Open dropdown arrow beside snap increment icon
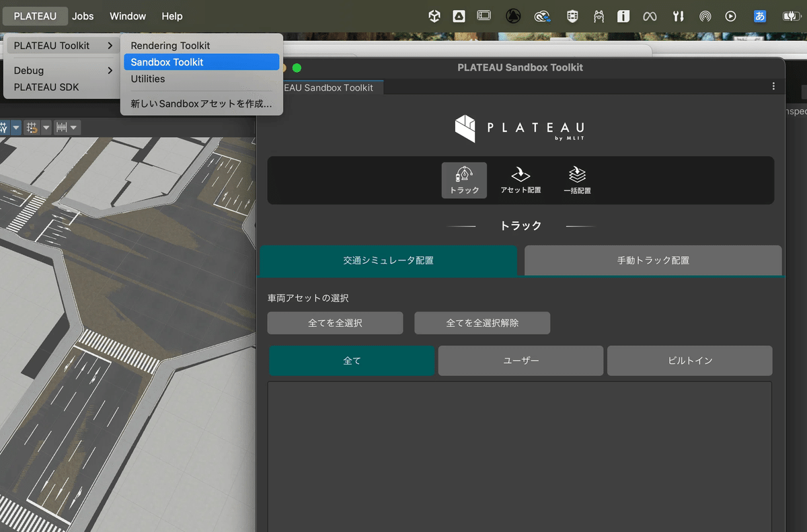 [74, 127]
